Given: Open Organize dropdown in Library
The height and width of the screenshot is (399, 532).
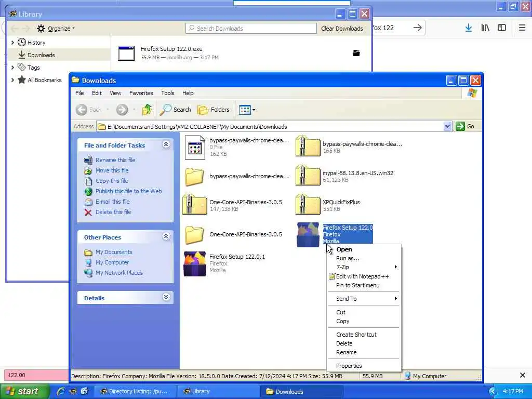Looking at the screenshot, I should coord(56,29).
